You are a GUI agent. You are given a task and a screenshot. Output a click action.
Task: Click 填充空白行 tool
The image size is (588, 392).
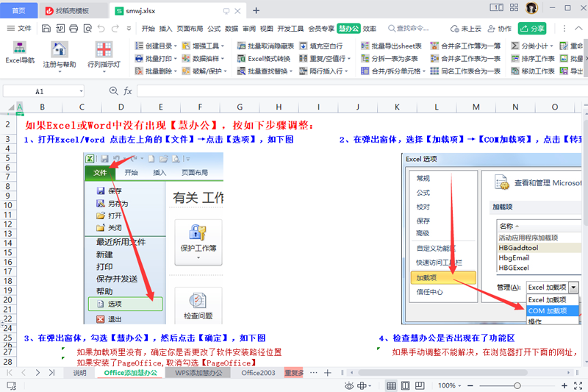[321, 46]
